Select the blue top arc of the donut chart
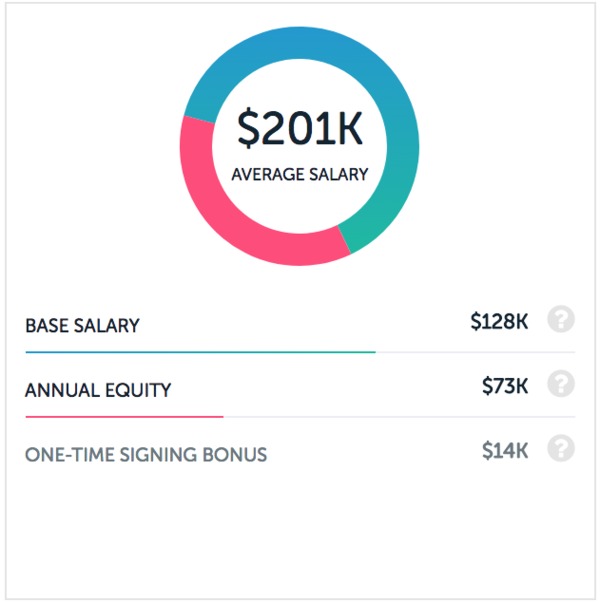The height and width of the screenshot is (603, 600). tap(300, 43)
